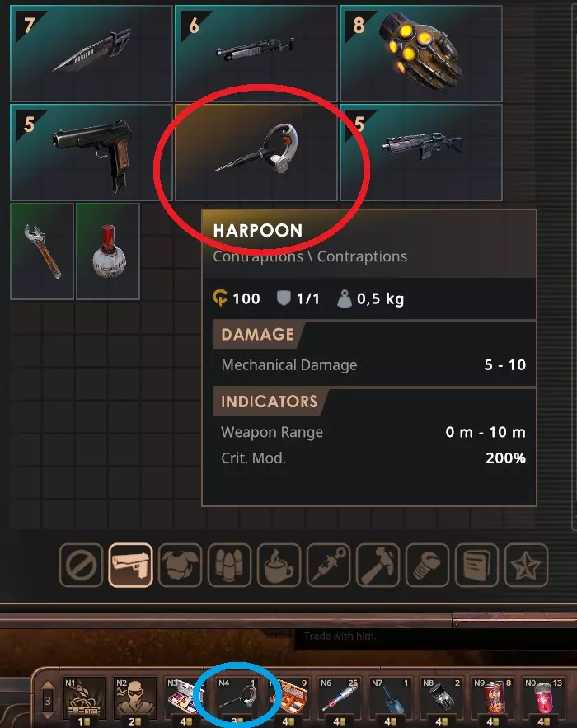Viewport: 577px width, 728px height.
Task: Select the wrench item in inventory
Action: 42,251
